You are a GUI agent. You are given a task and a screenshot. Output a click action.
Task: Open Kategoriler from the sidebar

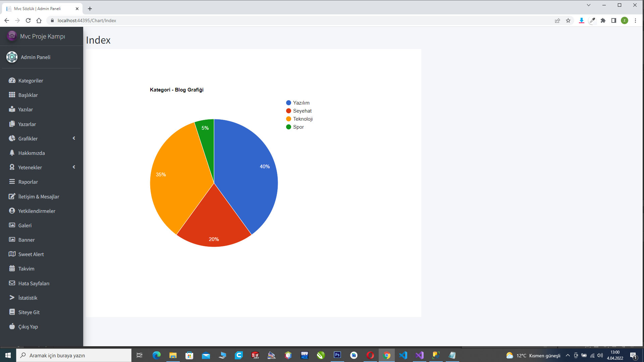(42, 80)
